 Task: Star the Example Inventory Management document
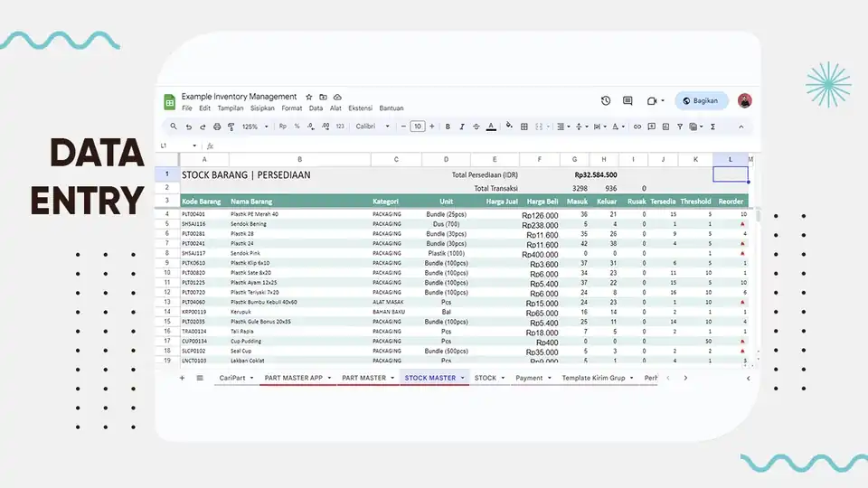point(309,97)
